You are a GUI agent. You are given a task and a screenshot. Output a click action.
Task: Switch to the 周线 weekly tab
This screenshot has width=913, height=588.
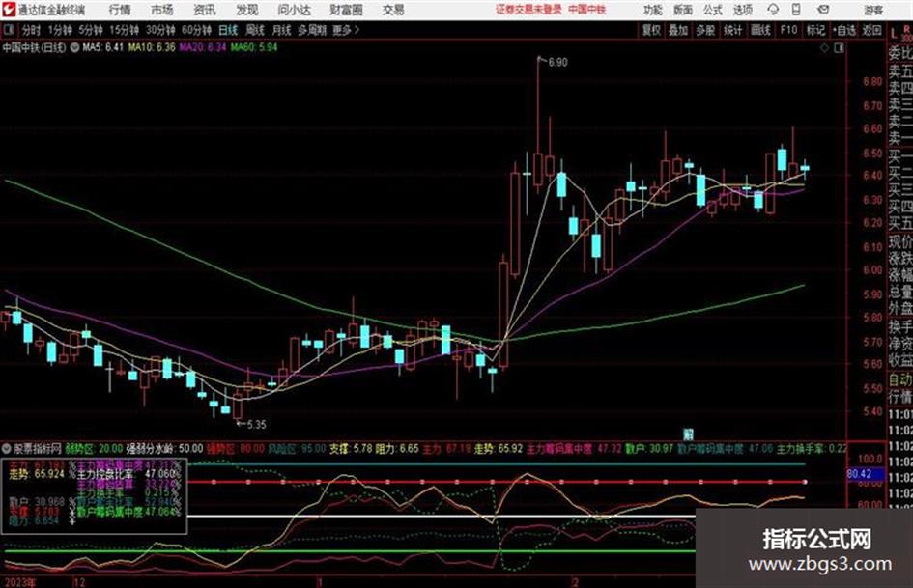tap(255, 30)
